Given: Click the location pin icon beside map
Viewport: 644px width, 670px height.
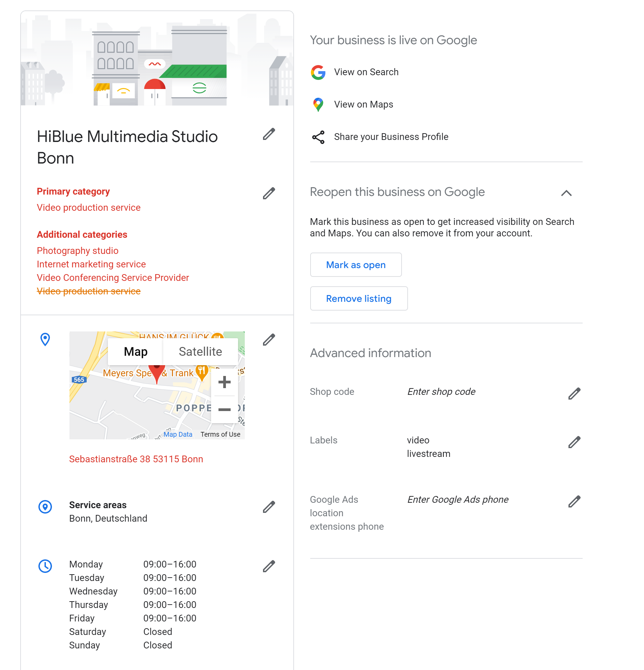Looking at the screenshot, I should point(45,340).
